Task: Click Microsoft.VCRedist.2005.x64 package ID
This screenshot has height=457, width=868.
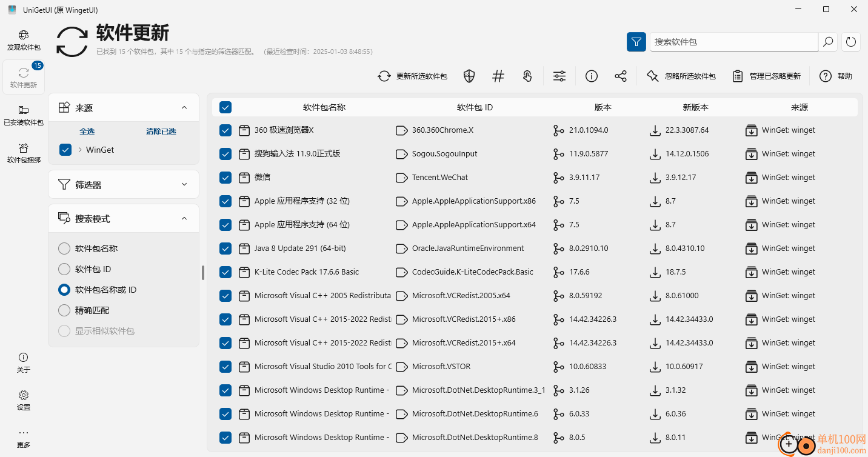Action: (x=461, y=296)
